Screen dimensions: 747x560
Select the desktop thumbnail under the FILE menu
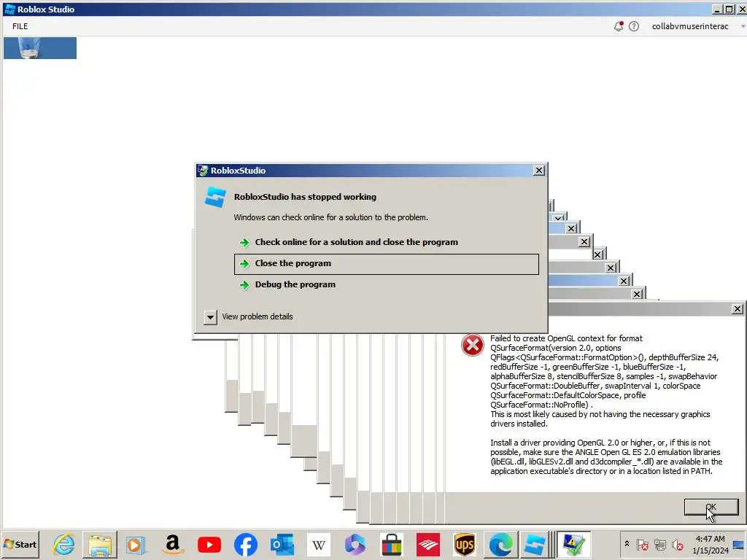point(40,48)
